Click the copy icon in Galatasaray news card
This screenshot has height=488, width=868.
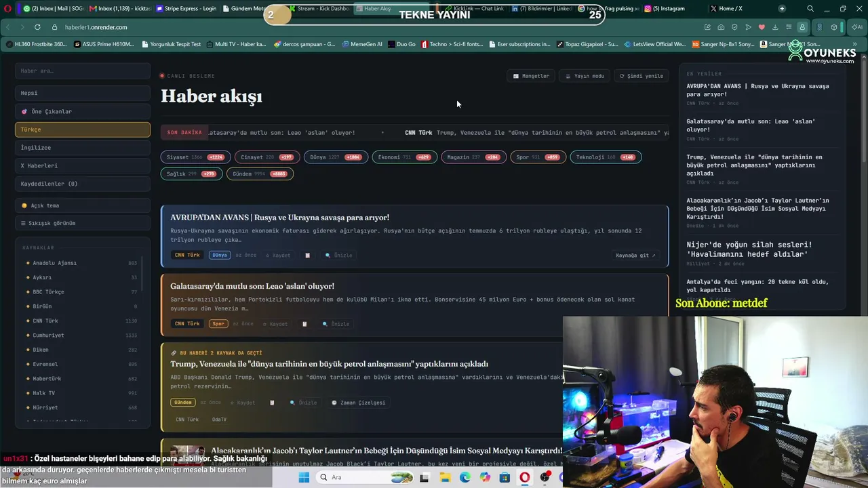[304, 324]
